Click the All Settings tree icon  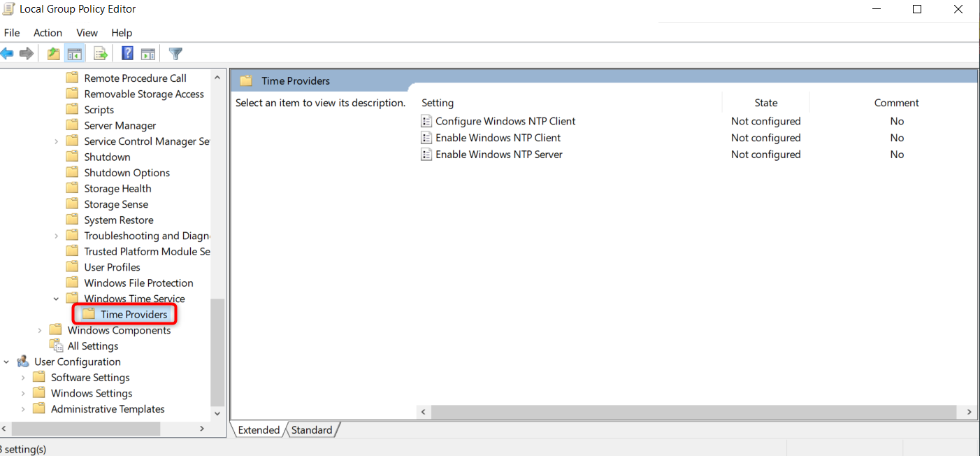point(56,345)
